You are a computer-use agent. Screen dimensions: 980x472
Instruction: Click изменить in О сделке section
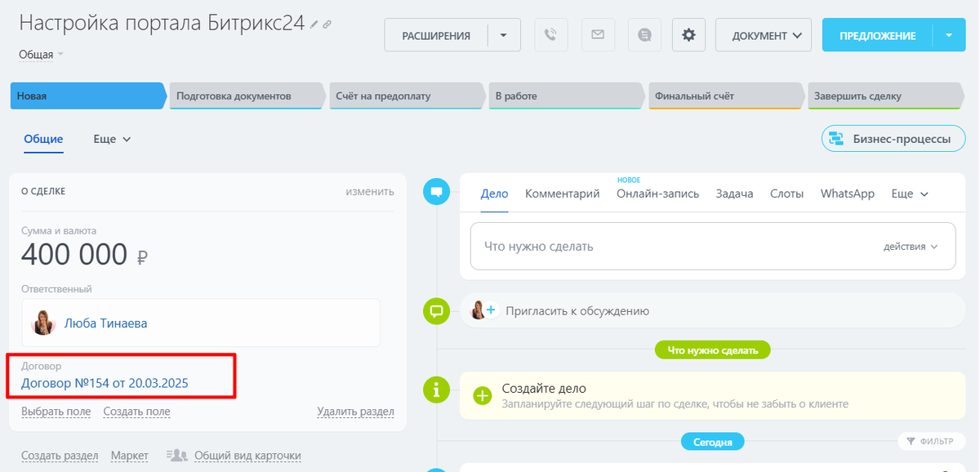pyautogui.click(x=369, y=191)
